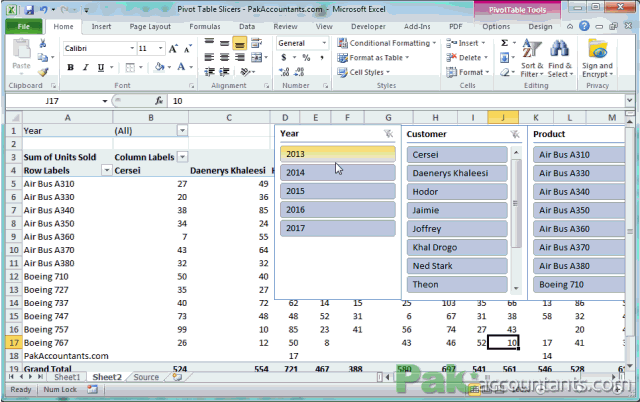640x402 pixels.
Task: Clear filter icon on Customer slicer
Action: [515, 134]
